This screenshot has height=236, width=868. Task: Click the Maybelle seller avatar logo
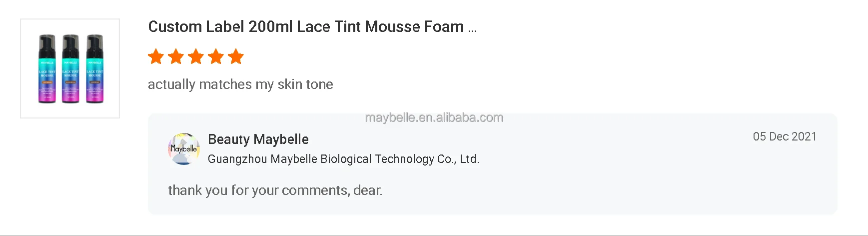pyautogui.click(x=183, y=149)
